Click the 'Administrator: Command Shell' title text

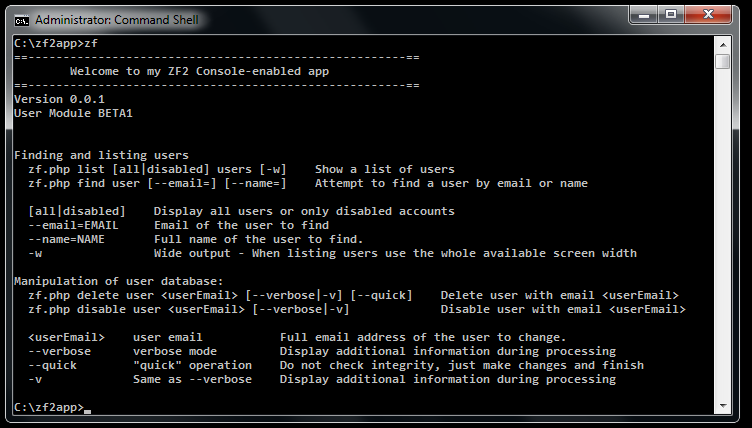[117, 20]
